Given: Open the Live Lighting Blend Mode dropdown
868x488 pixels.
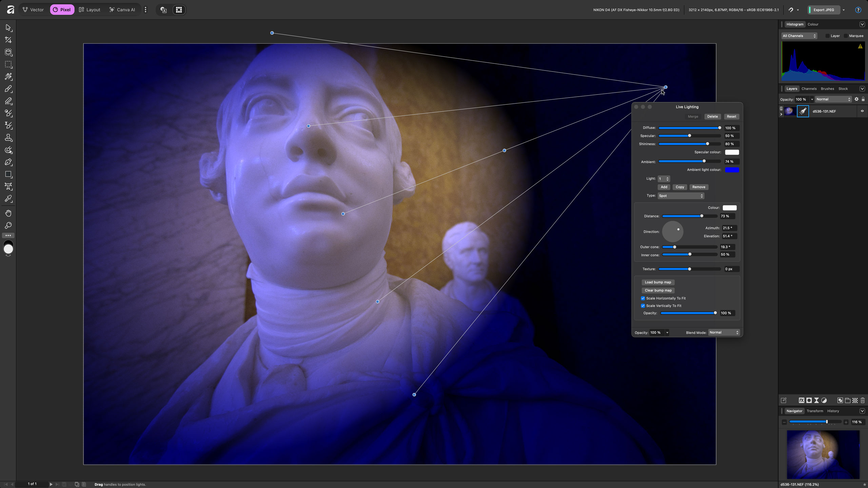Looking at the screenshot, I should click(724, 332).
